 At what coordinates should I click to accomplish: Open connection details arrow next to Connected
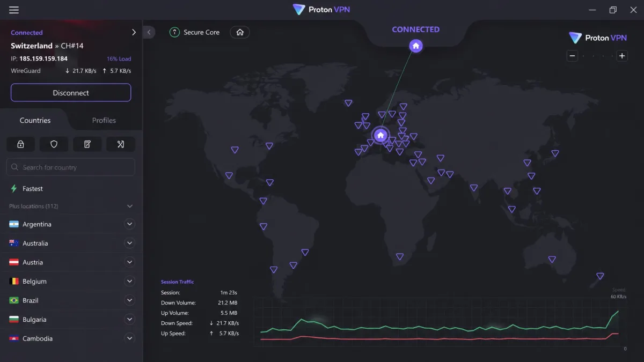(134, 32)
